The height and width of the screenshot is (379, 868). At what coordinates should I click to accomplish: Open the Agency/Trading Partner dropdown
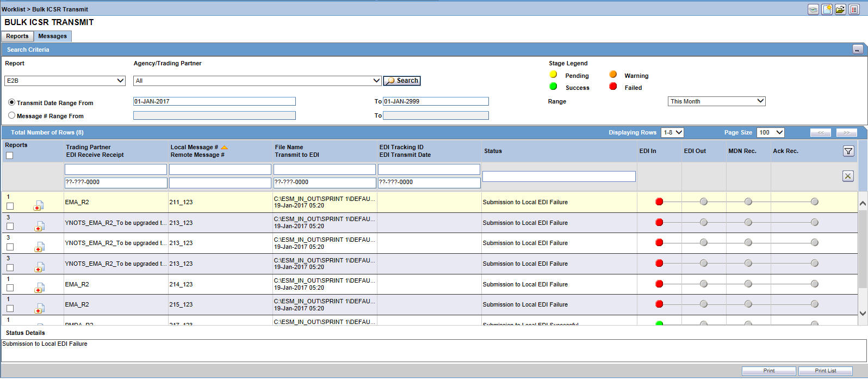[x=257, y=81]
